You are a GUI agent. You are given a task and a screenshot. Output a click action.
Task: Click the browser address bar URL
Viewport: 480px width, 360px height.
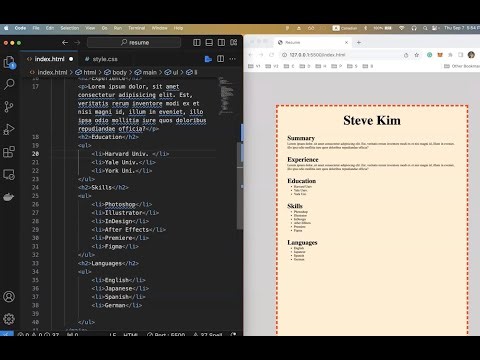coord(317,55)
